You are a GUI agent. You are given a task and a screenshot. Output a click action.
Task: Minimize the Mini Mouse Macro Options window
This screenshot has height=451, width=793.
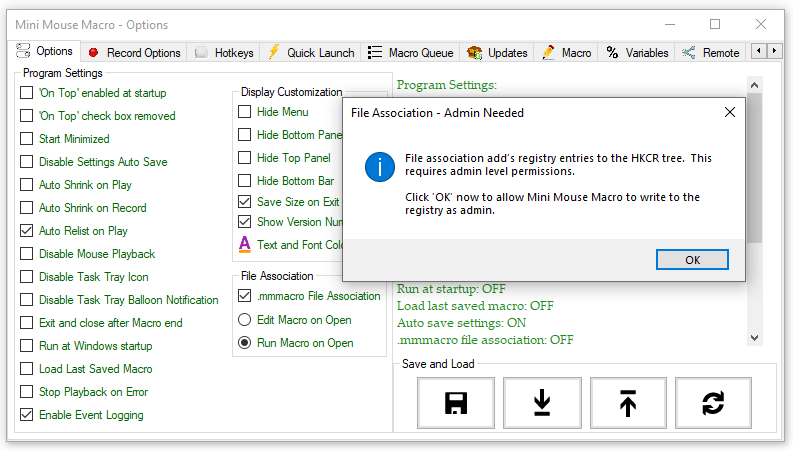(x=670, y=24)
